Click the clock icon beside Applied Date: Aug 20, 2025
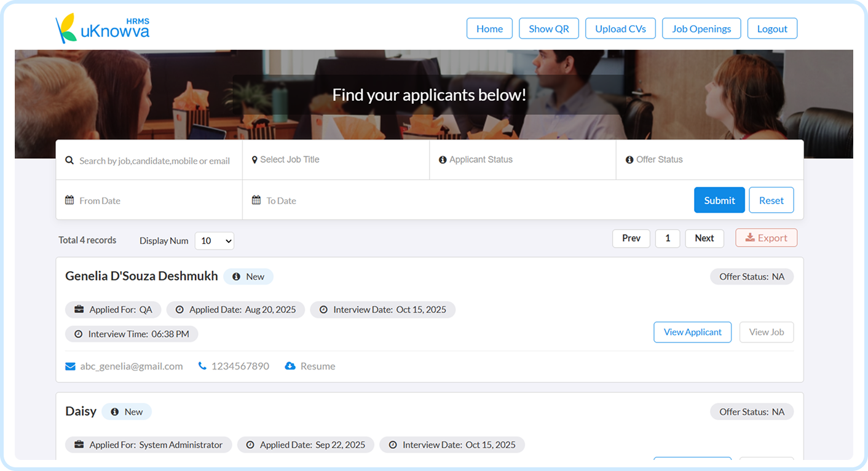This screenshot has height=471, width=868. coord(180,310)
